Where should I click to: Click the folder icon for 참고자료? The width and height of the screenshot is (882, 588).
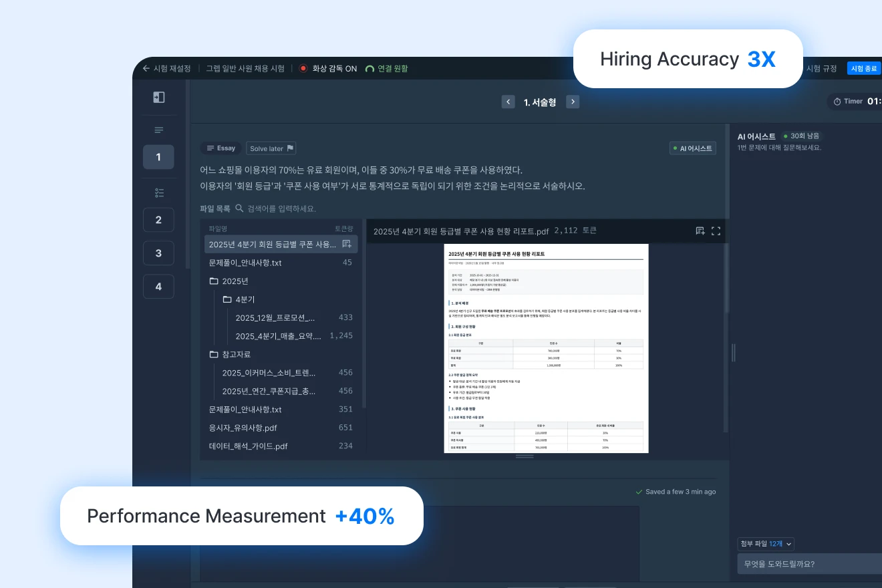(214, 354)
